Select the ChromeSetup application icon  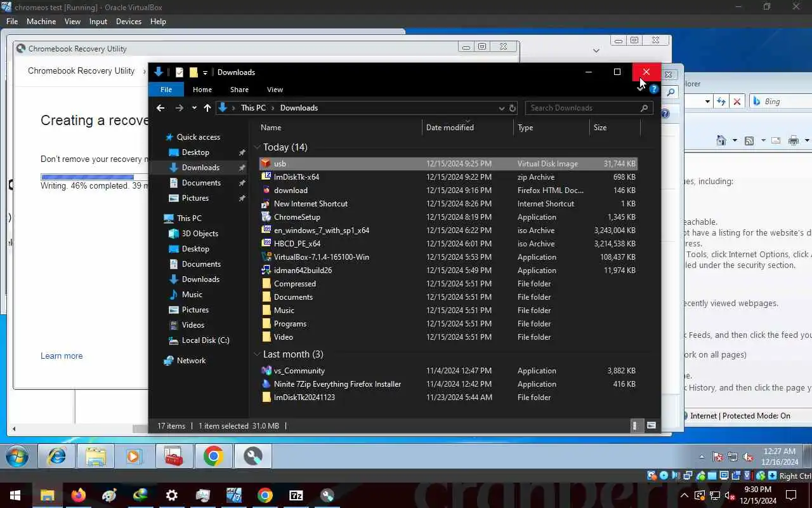tap(266, 217)
